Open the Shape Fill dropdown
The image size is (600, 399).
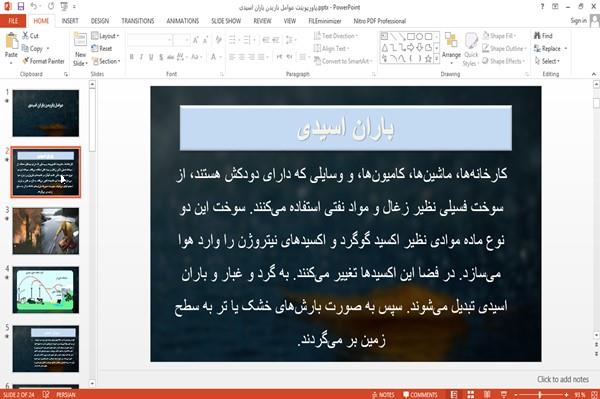coord(499,36)
